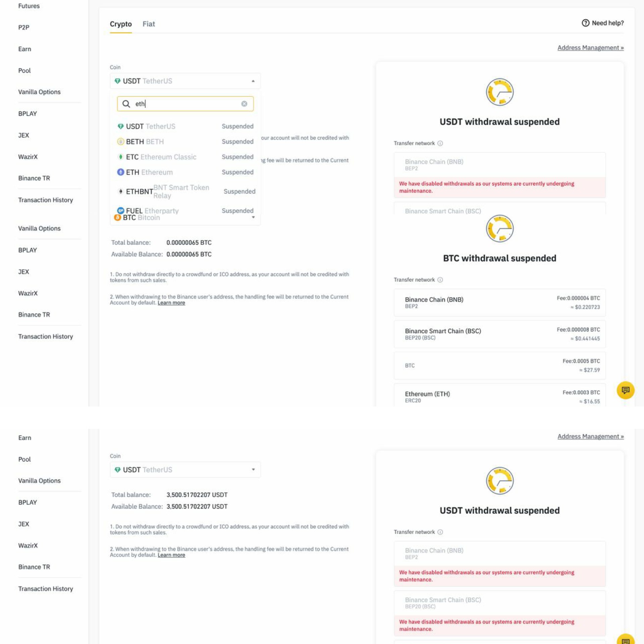Screen dimensions: 644x644
Task: Click the orange Bitcoin icon in coin selector
Action: (117, 218)
